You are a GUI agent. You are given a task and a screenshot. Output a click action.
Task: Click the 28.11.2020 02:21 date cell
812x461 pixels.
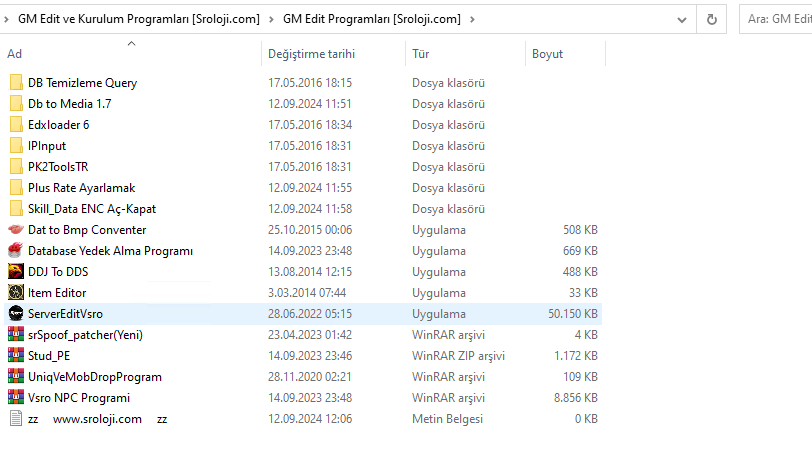pos(310,377)
